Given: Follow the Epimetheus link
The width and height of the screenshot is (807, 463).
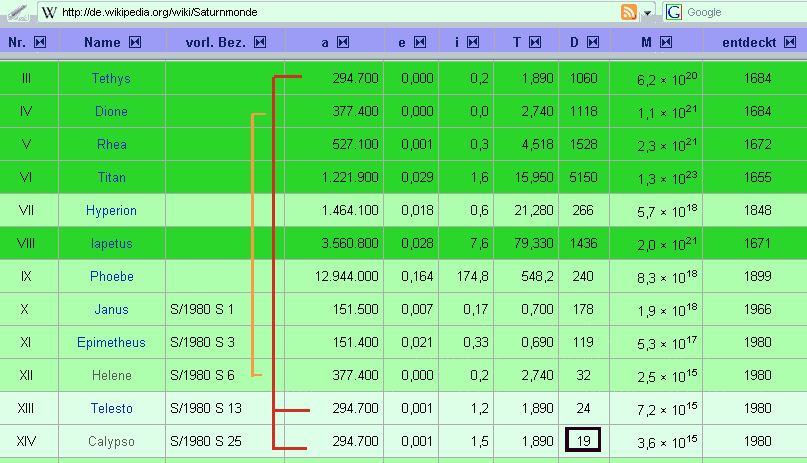Looking at the screenshot, I should point(111,343).
